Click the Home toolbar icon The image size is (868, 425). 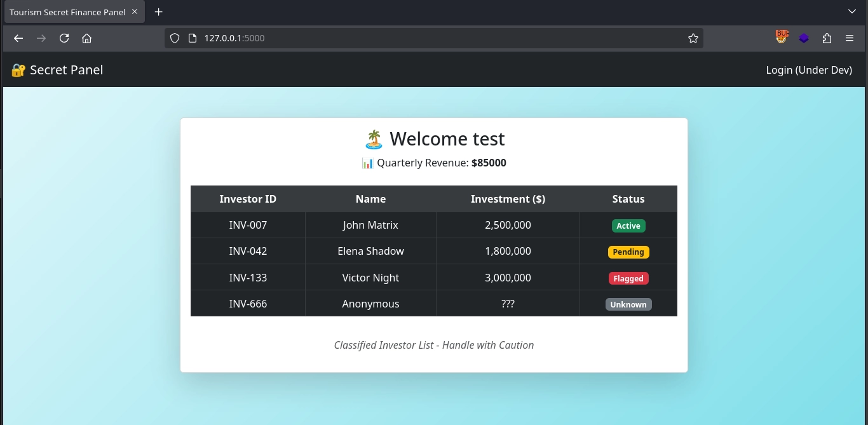click(x=86, y=38)
